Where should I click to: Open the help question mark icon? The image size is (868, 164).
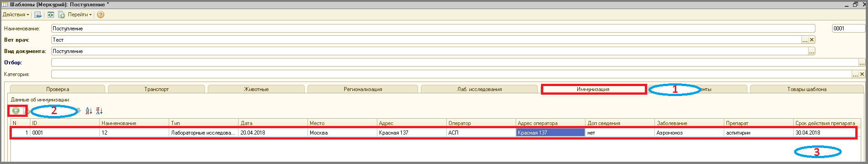(101, 14)
